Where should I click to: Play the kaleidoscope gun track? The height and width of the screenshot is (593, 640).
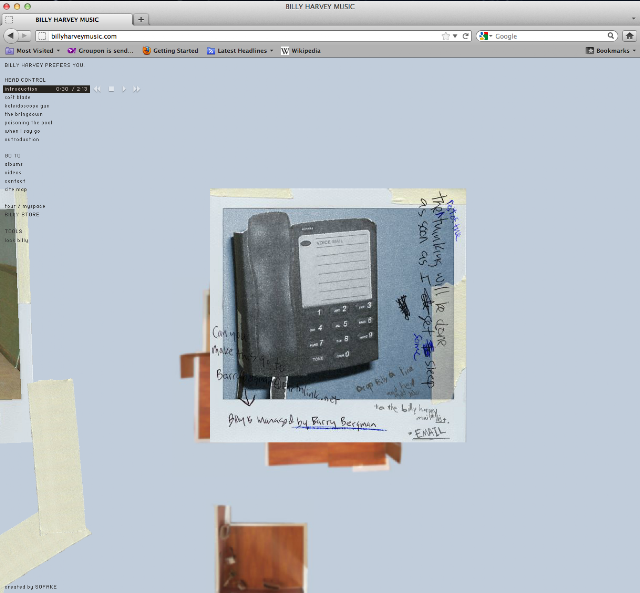tap(27, 106)
